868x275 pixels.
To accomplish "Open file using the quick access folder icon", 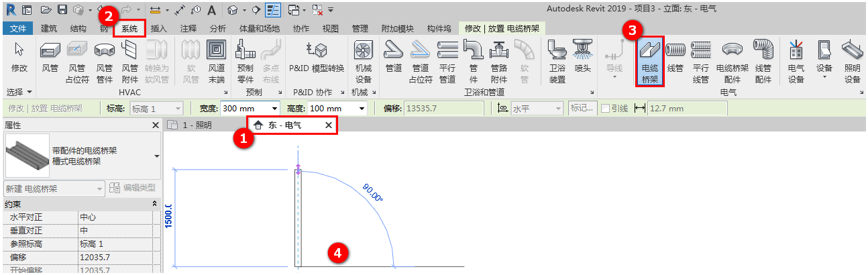I will pos(45,10).
